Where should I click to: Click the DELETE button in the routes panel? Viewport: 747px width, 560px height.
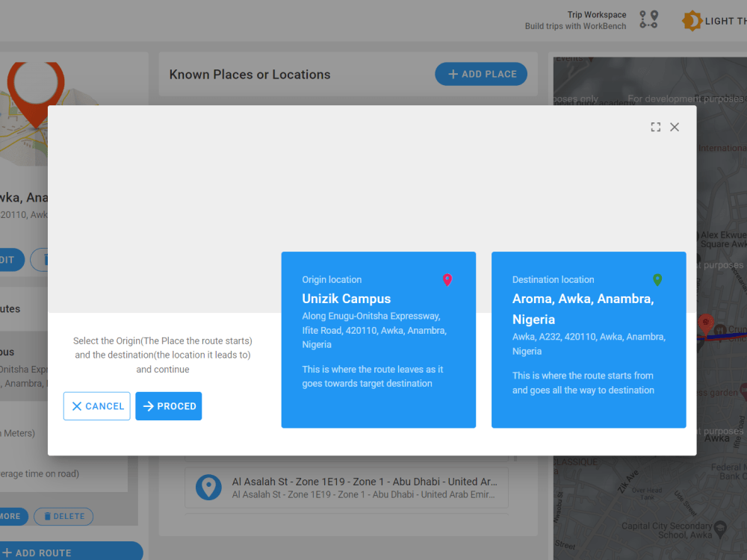coord(63,516)
